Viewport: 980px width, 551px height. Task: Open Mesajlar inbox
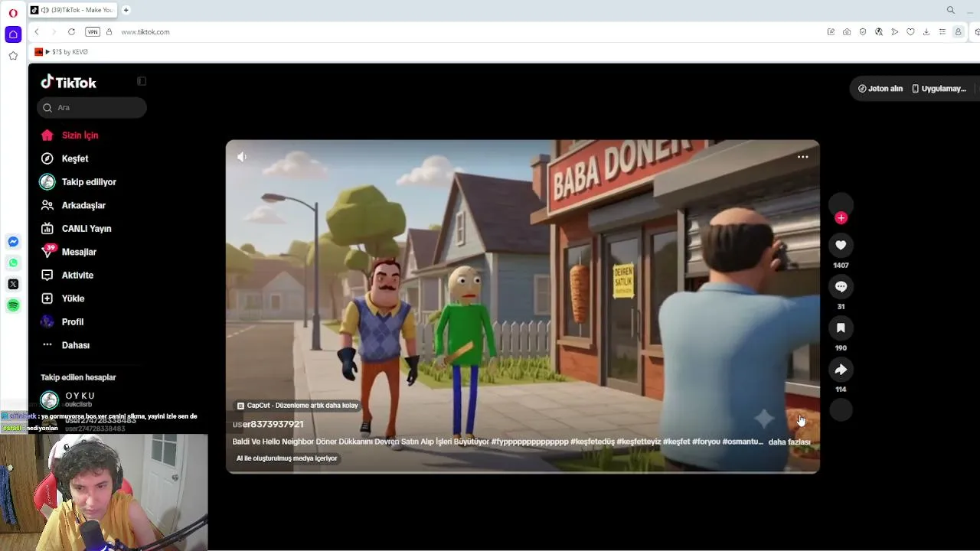[79, 252]
